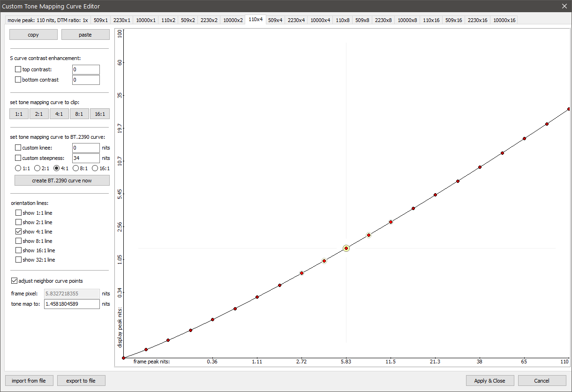Open the 509x2 tab
The image size is (572, 392).
(x=188, y=20)
